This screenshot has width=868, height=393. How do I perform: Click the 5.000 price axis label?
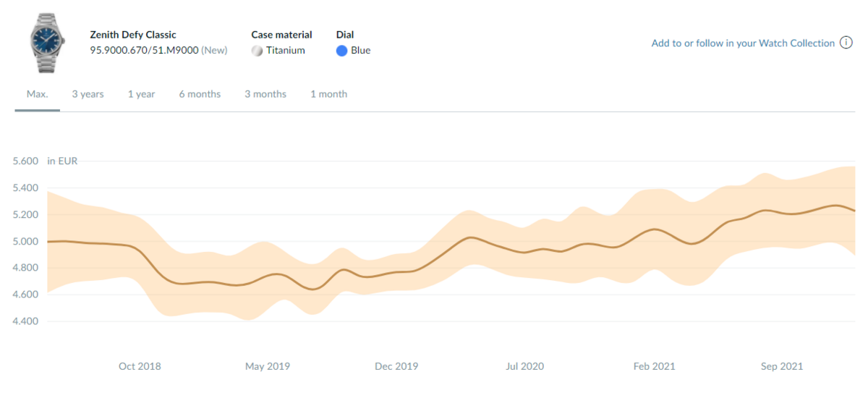click(25, 242)
